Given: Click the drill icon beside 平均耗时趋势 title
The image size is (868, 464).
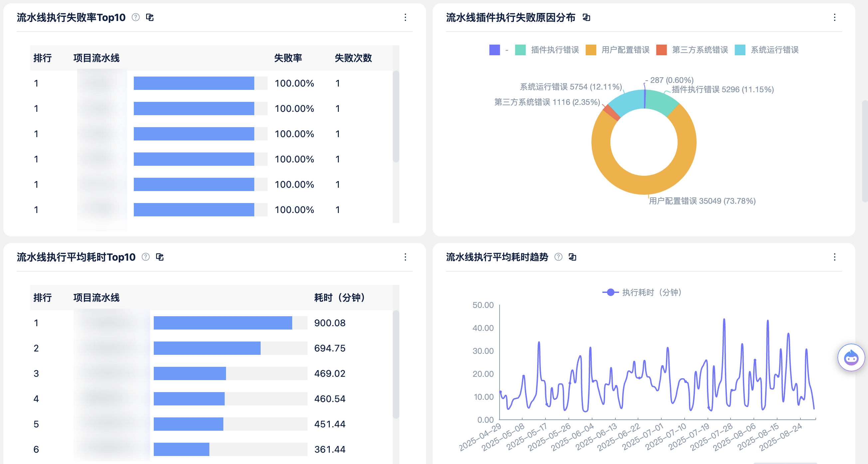Looking at the screenshot, I should 572,257.
